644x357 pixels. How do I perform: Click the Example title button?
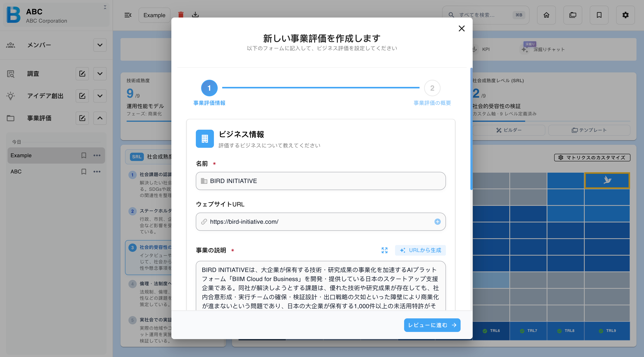tap(154, 15)
